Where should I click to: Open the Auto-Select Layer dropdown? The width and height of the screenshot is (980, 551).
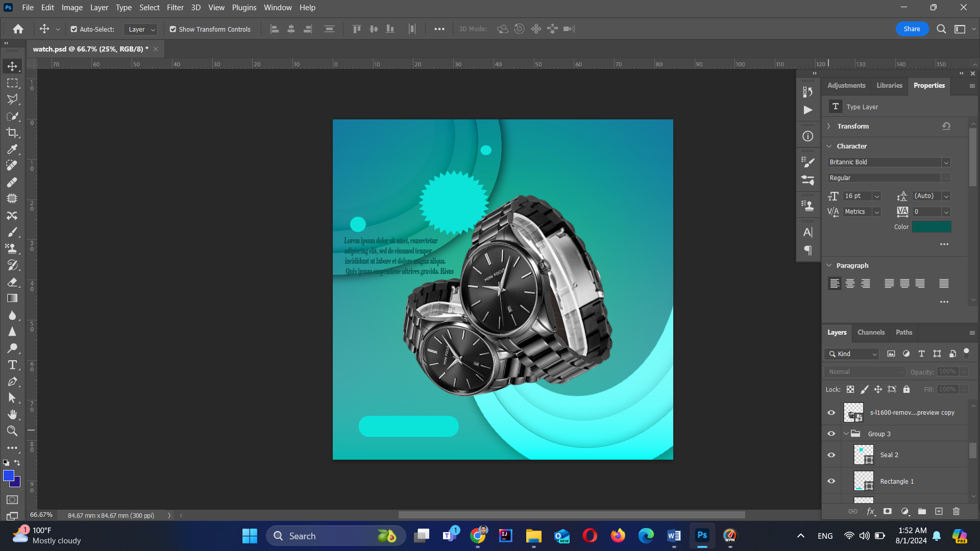140,30
